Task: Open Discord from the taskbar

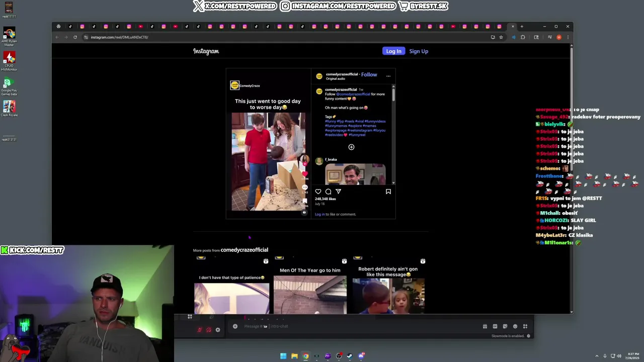Action: point(361,356)
